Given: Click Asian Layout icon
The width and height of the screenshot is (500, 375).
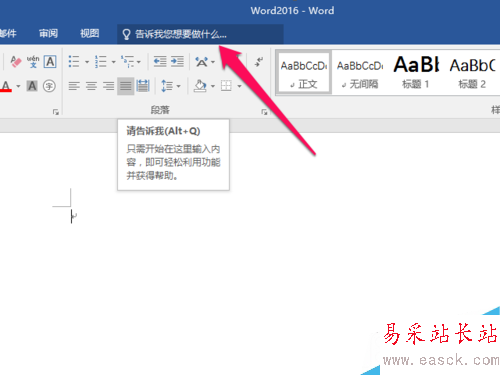Looking at the screenshot, I should click(202, 62).
